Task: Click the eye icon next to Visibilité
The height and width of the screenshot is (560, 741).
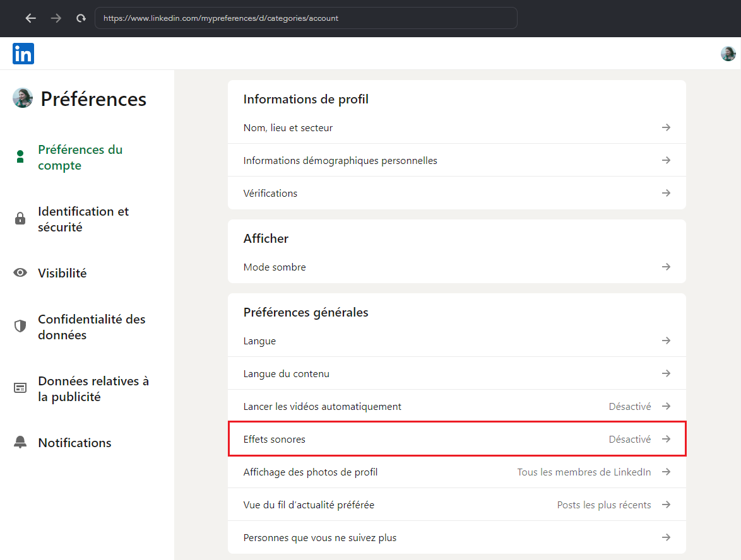Action: 20,273
